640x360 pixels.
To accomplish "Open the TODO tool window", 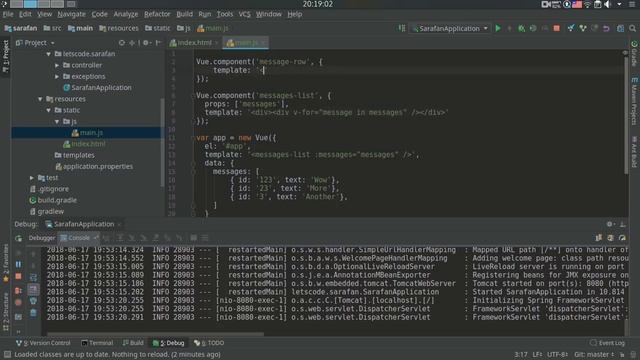I will [x=209, y=343].
